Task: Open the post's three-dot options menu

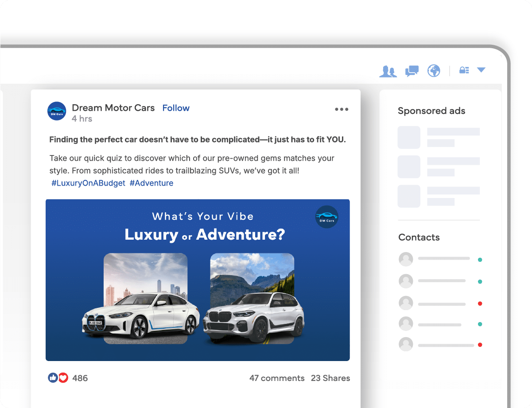Action: pos(342,109)
